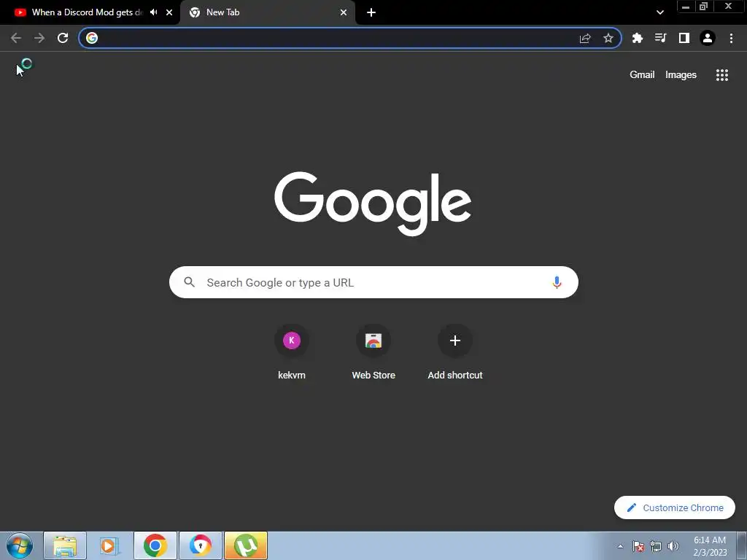Close the New Tab tab

344,12
